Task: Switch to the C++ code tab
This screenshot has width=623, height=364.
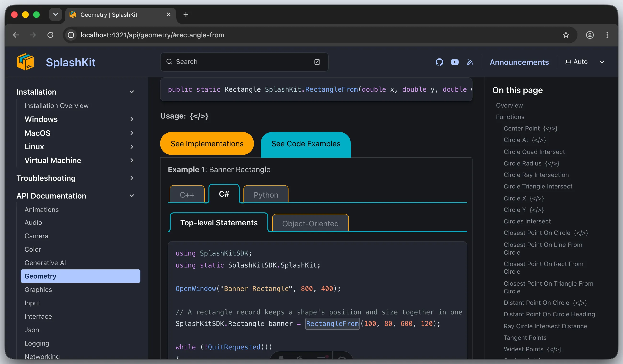Action: (x=187, y=194)
